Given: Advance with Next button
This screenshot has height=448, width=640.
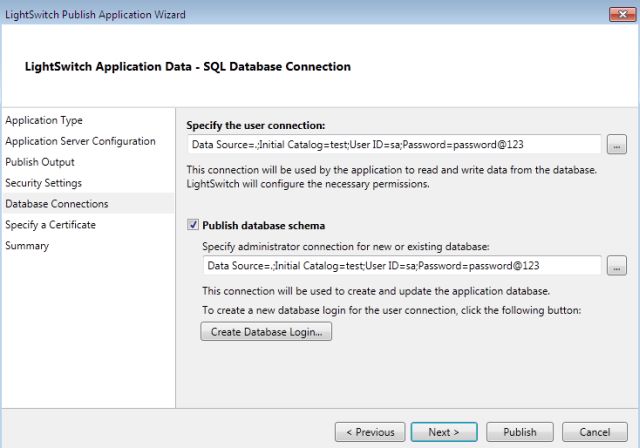Looking at the screenshot, I should coord(444,432).
